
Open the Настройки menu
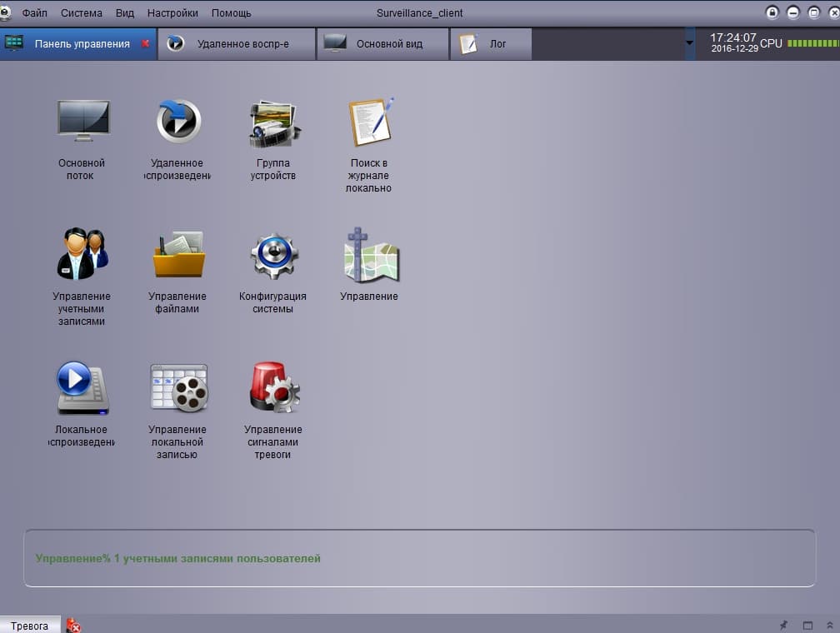pos(172,12)
